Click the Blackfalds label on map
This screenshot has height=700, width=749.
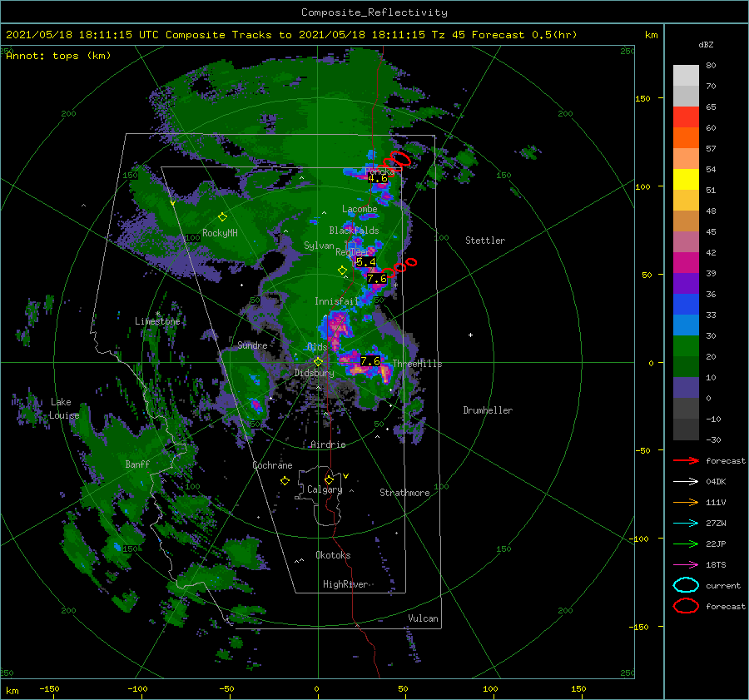(x=354, y=231)
